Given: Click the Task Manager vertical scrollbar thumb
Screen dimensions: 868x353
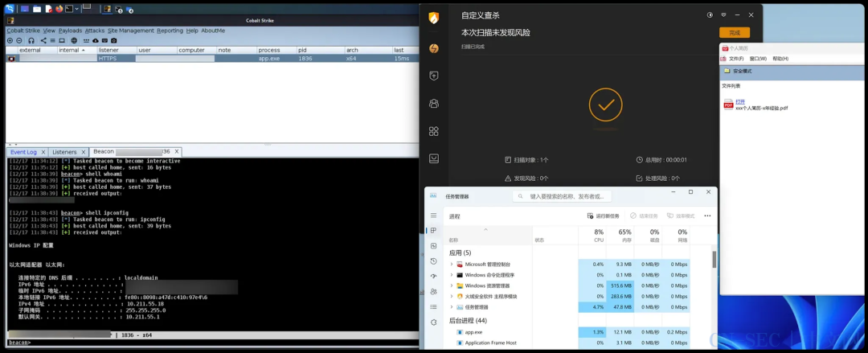Looking at the screenshot, I should (714, 259).
